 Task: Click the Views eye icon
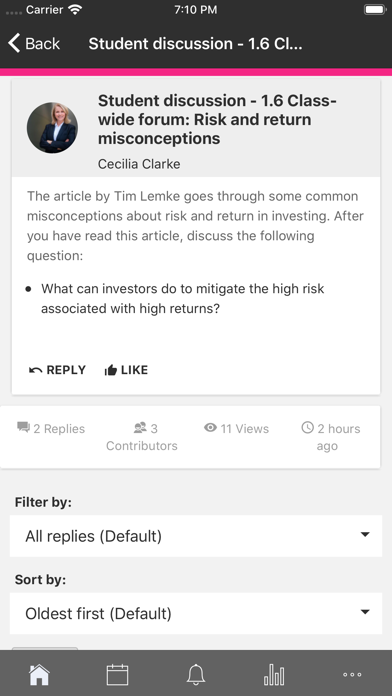coord(210,428)
